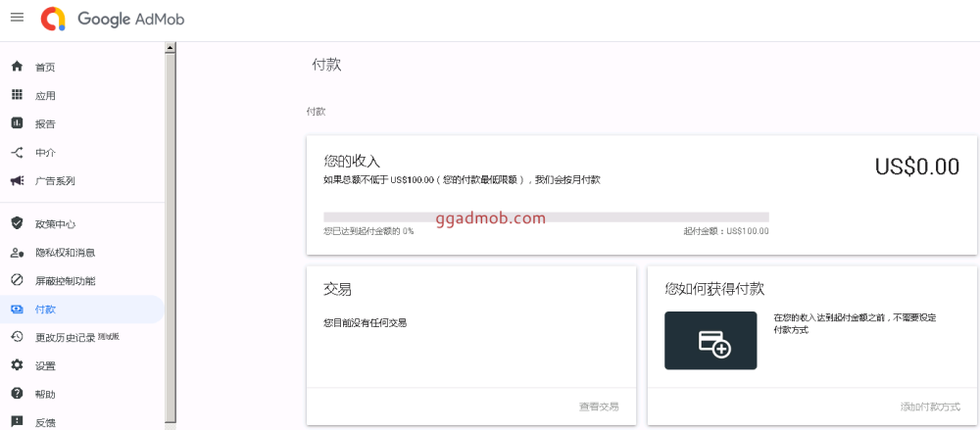Open the 首页 menu item
The image size is (980, 430).
(82, 67)
